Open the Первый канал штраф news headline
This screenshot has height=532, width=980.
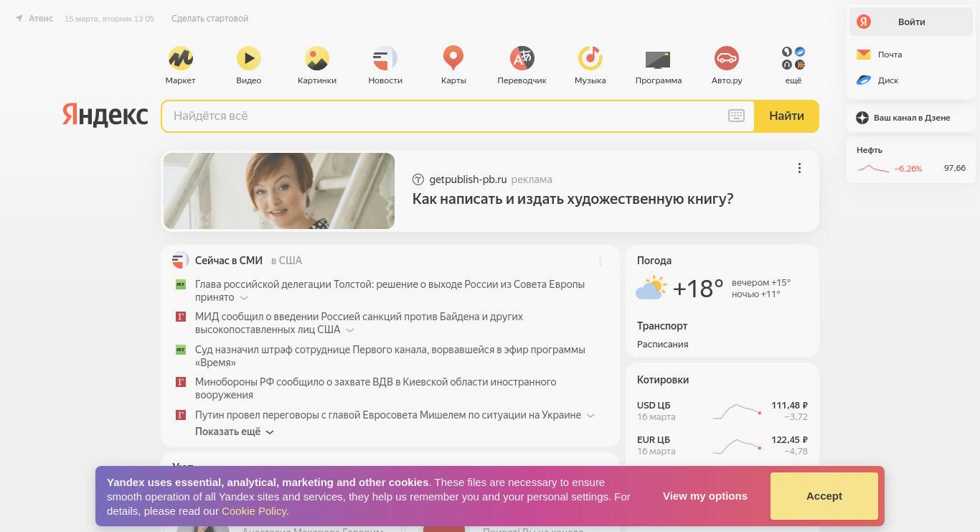coord(390,356)
